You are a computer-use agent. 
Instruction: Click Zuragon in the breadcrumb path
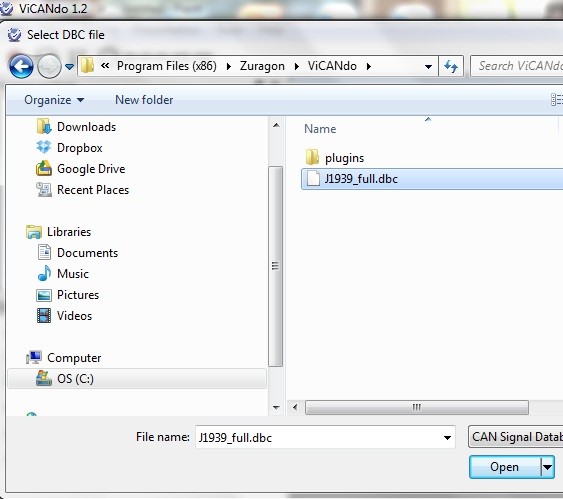(262, 66)
